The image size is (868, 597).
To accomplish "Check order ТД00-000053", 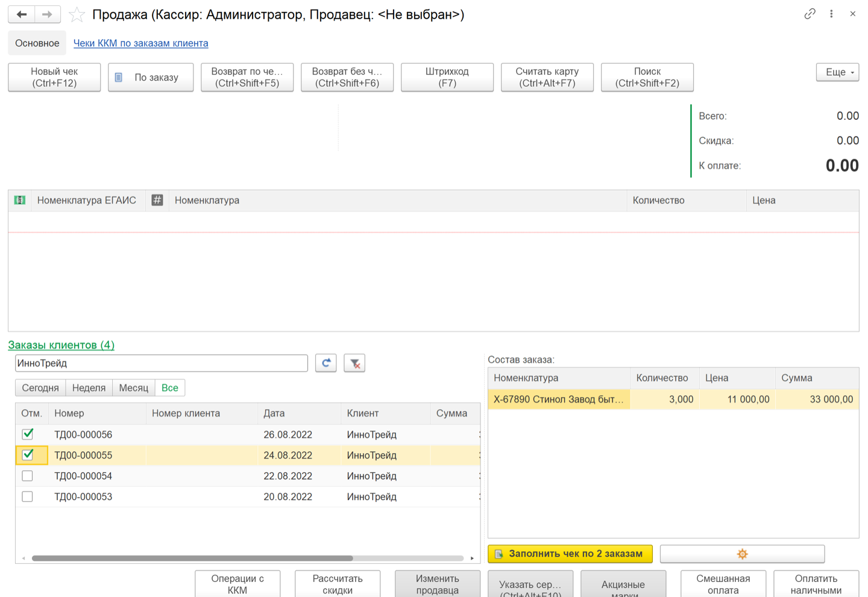I will coord(28,496).
